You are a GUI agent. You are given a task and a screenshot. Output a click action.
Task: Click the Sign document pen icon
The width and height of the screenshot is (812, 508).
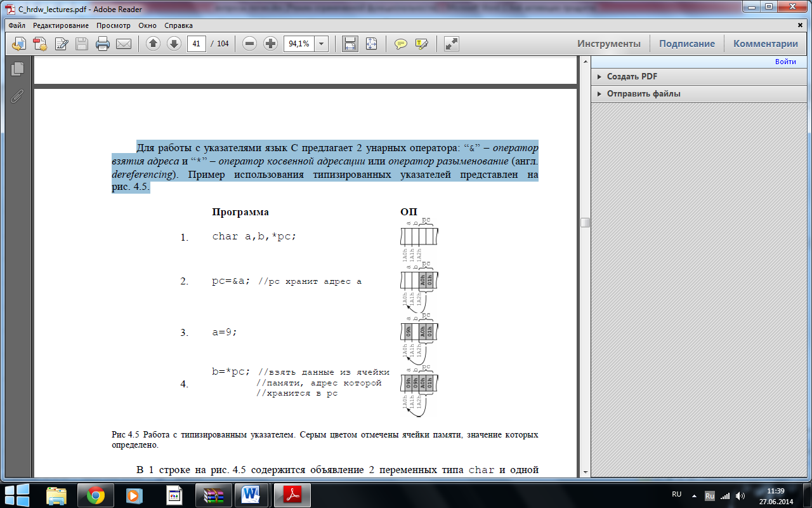coord(61,44)
